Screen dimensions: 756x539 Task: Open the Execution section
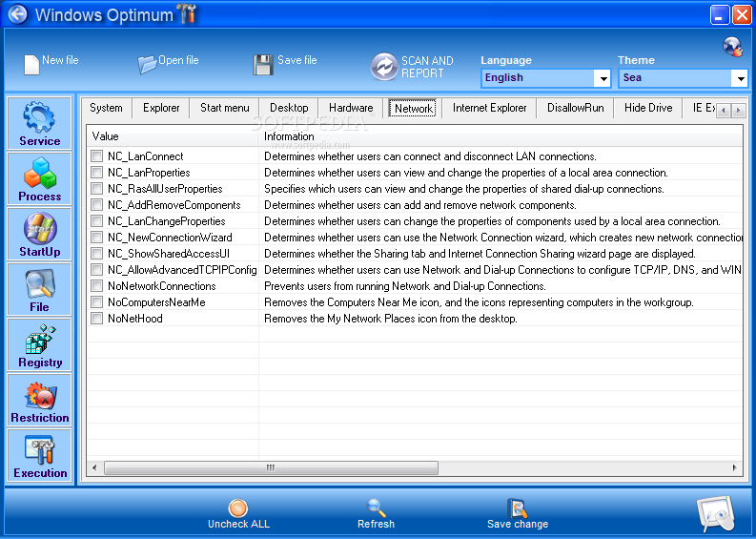point(39,455)
